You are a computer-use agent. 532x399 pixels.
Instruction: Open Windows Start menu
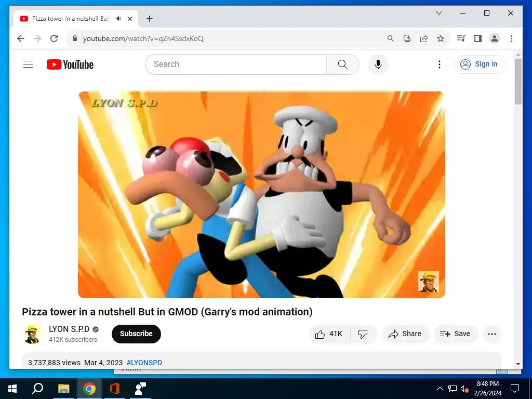(12, 389)
